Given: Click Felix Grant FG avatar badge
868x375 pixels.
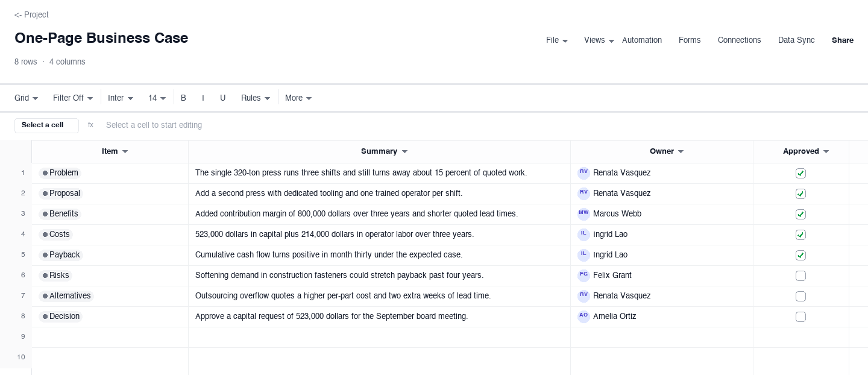Looking at the screenshot, I should click(x=583, y=276).
